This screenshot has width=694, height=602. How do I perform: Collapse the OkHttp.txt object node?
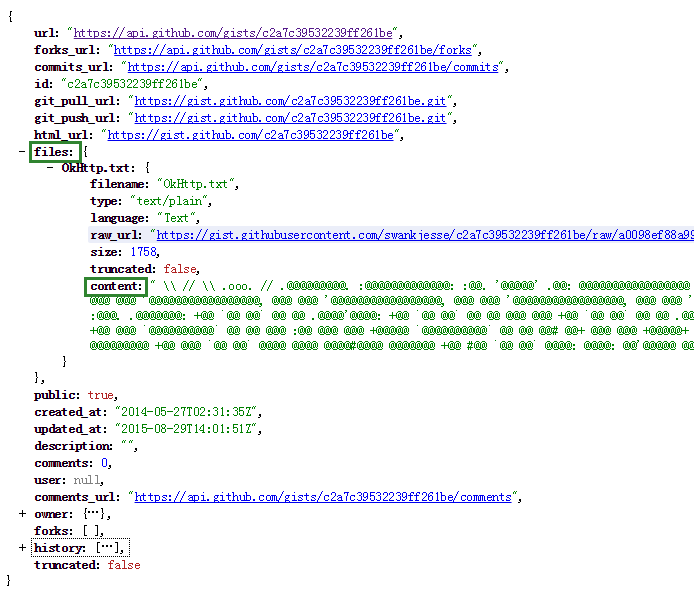click(x=50, y=168)
